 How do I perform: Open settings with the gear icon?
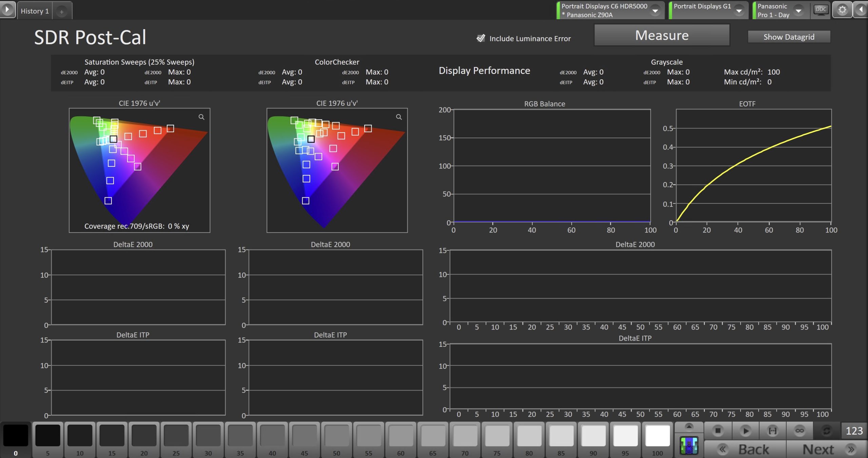click(842, 10)
